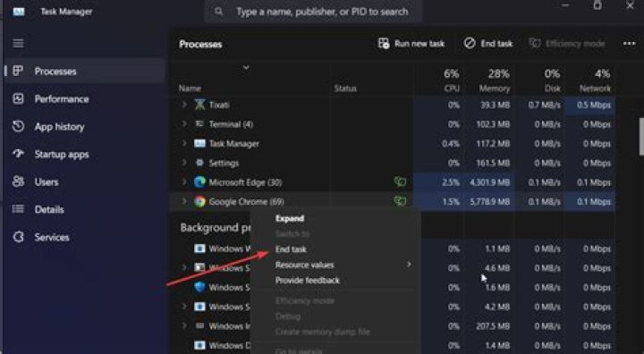Screen dimensions: 644x354
Task: Click the search box field
Action: pos(313,12)
